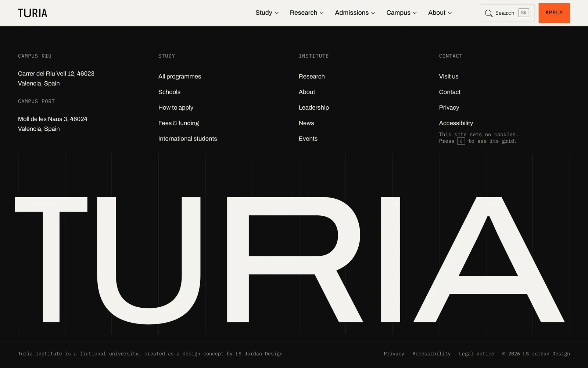Open the Events link
Image resolution: width=588 pixels, height=368 pixels.
click(x=308, y=139)
